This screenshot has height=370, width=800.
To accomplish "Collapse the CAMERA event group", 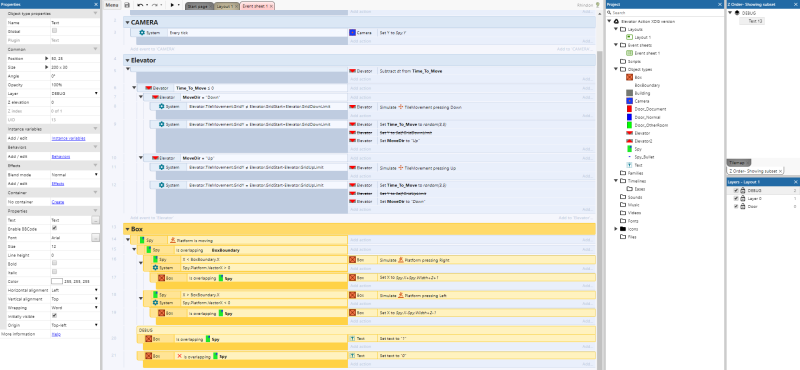I will click(128, 23).
